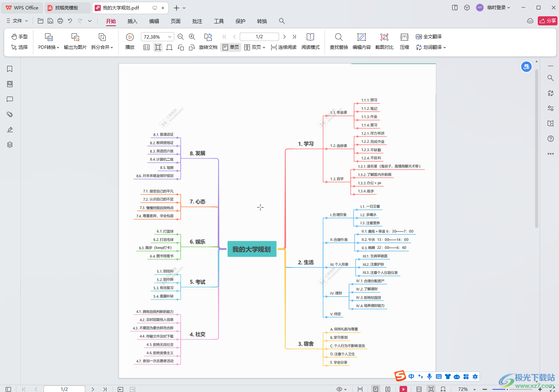The height and width of the screenshot is (392, 559).
Task: Click the save icon in quick access bar
Action: tap(50, 21)
